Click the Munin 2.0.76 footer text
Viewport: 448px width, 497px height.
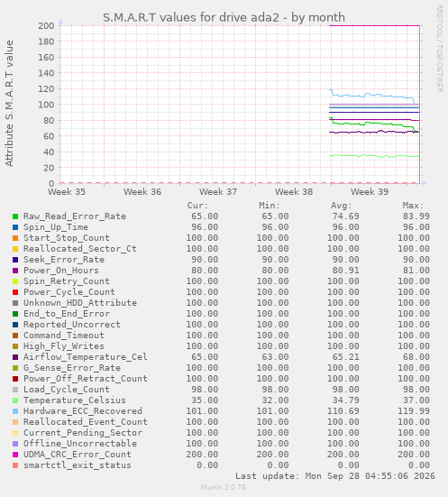click(224, 487)
